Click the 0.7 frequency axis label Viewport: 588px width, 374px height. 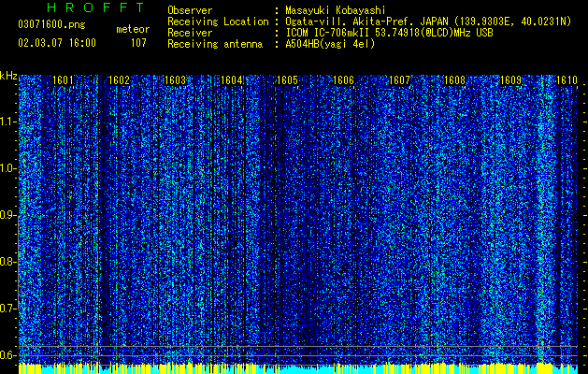click(7, 309)
